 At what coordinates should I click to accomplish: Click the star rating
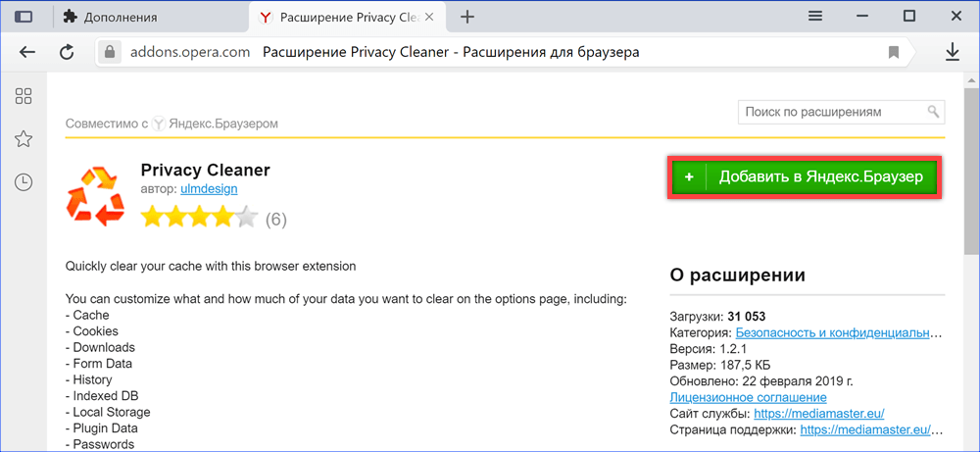pos(199,219)
